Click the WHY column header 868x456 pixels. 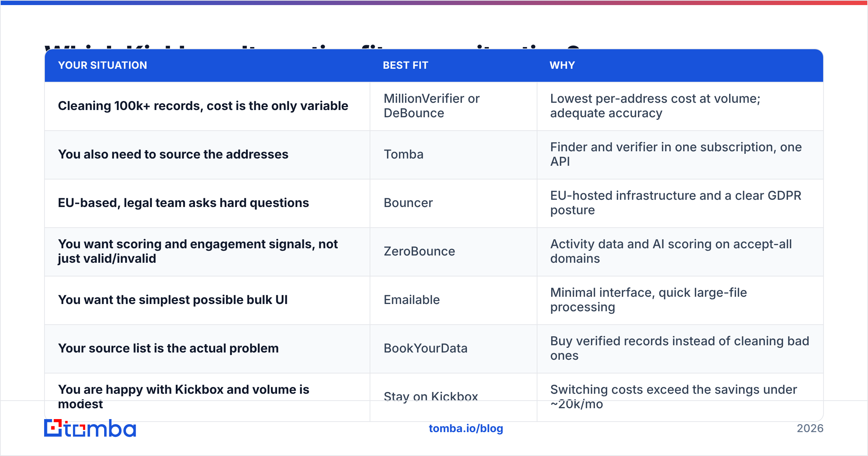562,65
